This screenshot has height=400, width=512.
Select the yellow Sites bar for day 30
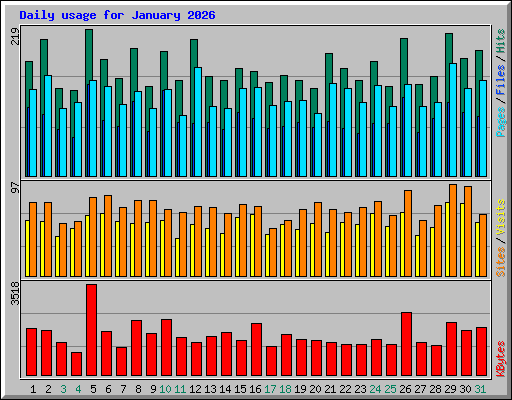[462, 240]
